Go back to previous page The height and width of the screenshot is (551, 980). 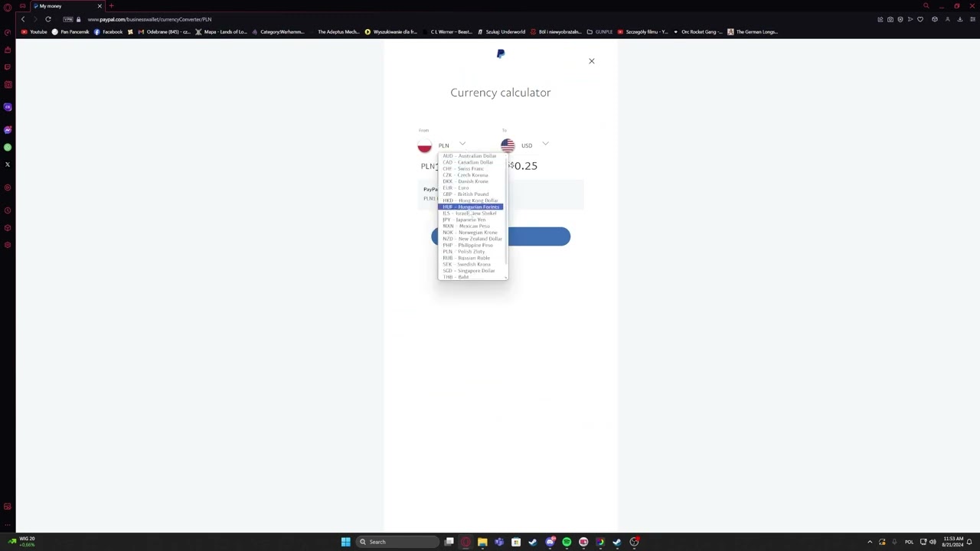[x=23, y=19]
